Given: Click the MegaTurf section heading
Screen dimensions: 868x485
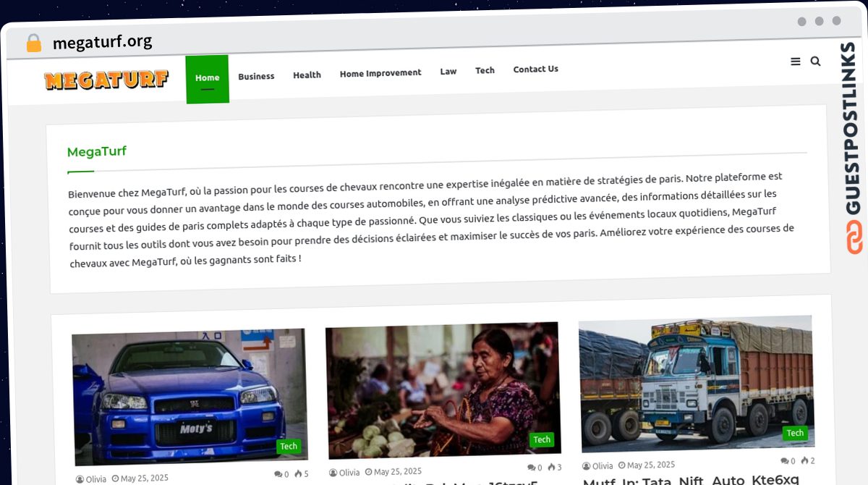Looking at the screenshot, I should 97,152.
